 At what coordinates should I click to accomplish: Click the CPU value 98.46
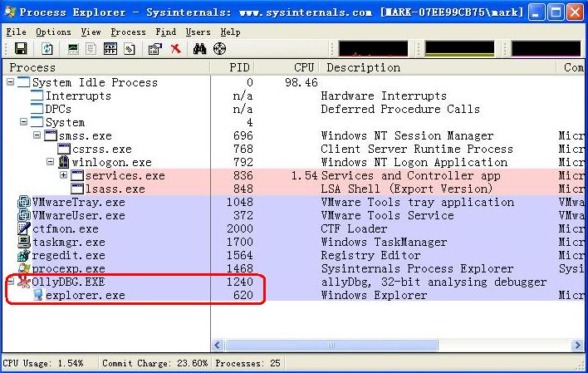[301, 82]
